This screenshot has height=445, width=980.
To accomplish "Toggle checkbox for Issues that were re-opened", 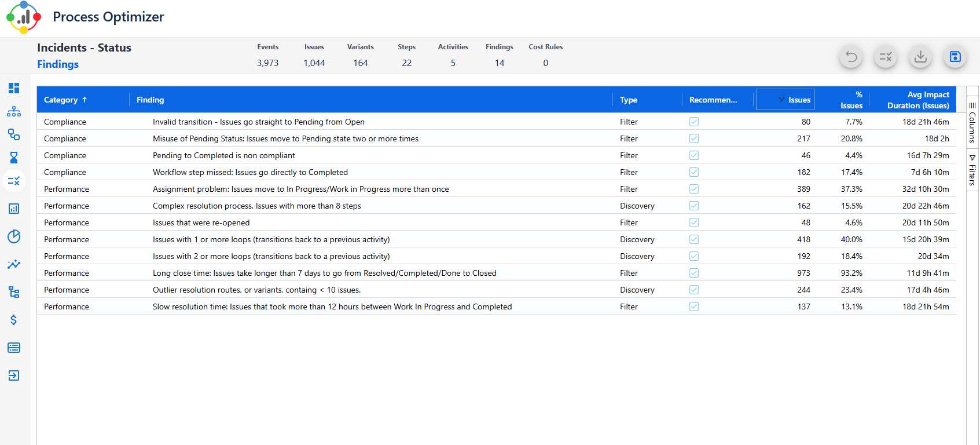I will (694, 222).
